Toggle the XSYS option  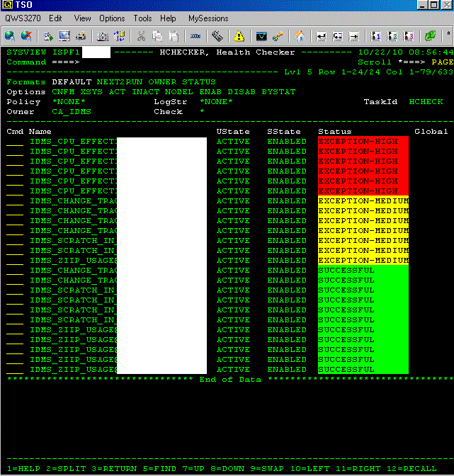pos(91,92)
